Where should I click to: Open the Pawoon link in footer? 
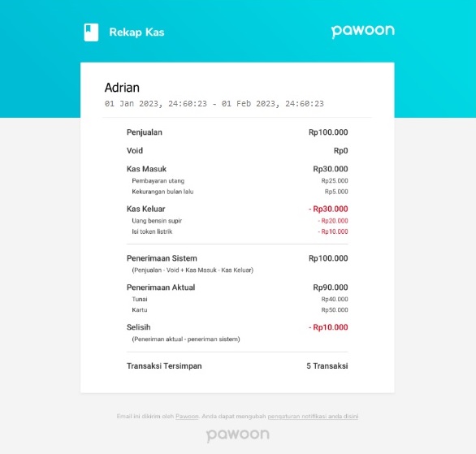pyautogui.click(x=187, y=416)
